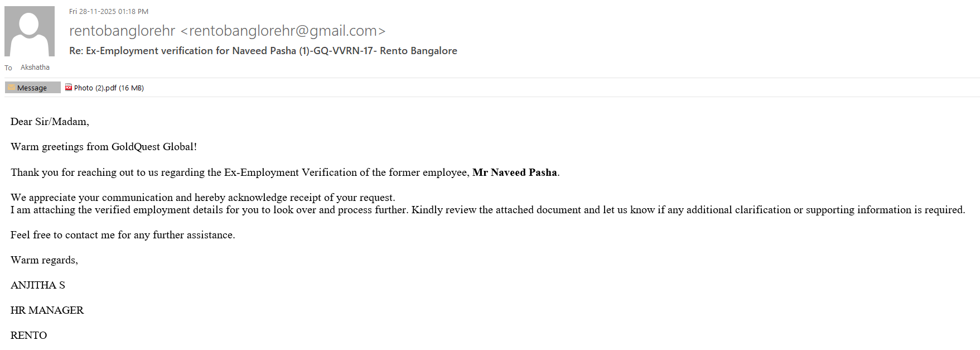The height and width of the screenshot is (350, 980).
Task: Click the "Warm regards," closing
Action: (44, 260)
